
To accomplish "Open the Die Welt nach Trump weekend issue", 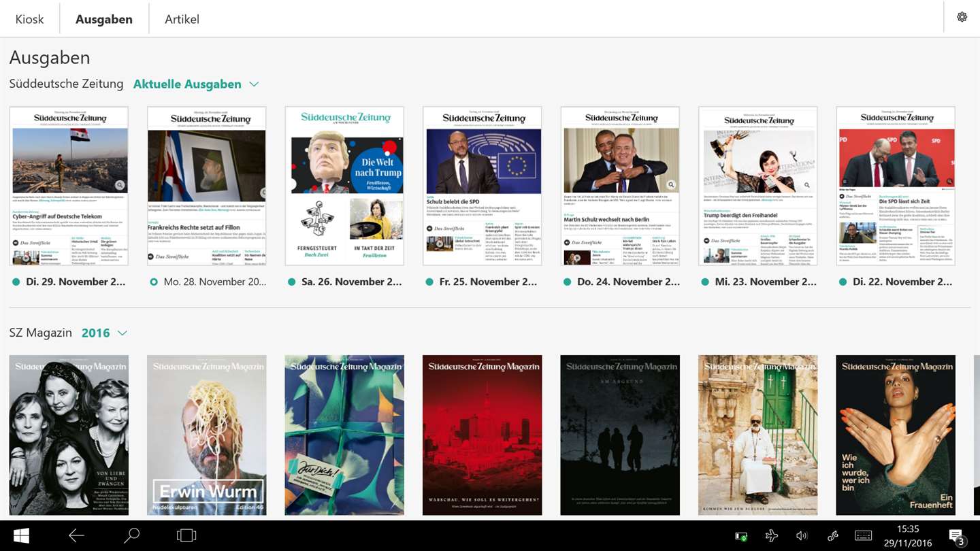I will click(344, 186).
